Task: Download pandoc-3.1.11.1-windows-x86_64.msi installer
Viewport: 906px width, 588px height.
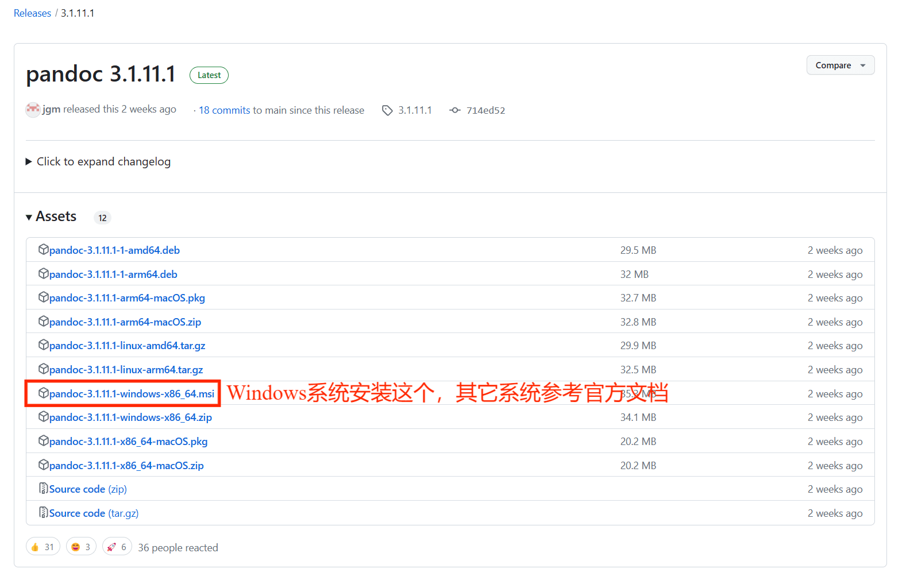Action: (132, 394)
